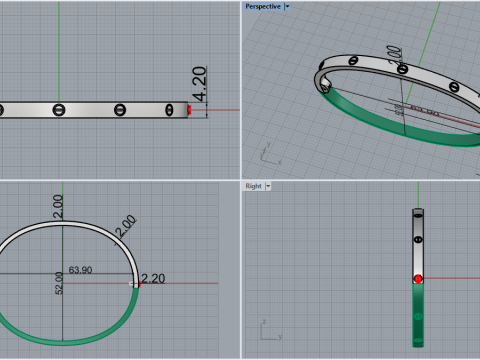Select the 52.00 vertical dimension text
Screen dimensions: 480x360
tap(59, 283)
